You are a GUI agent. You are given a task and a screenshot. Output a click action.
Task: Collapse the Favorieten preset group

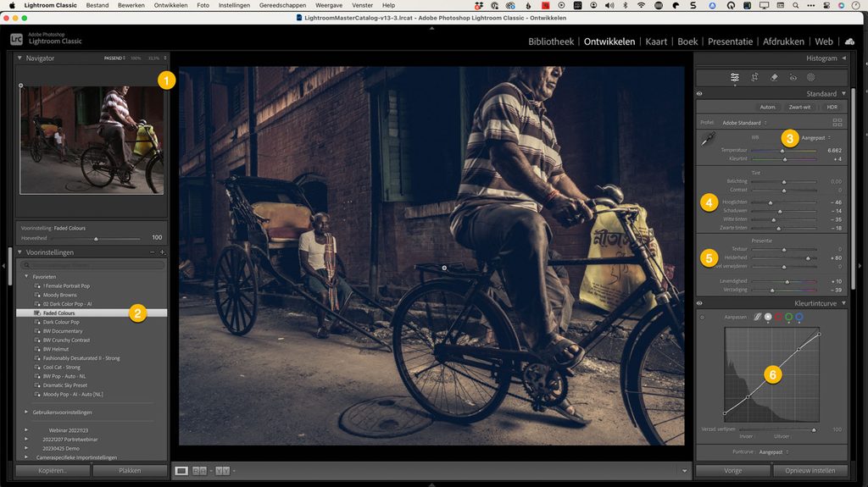[26, 276]
